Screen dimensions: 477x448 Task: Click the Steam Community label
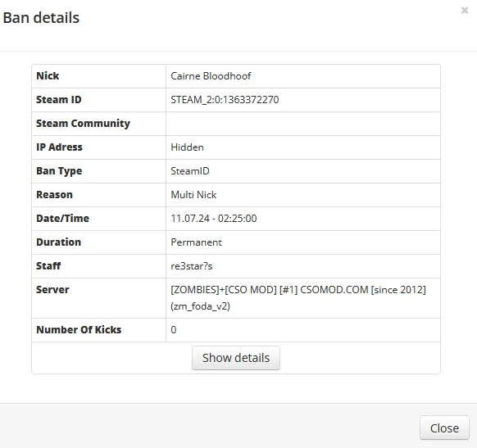(x=83, y=124)
